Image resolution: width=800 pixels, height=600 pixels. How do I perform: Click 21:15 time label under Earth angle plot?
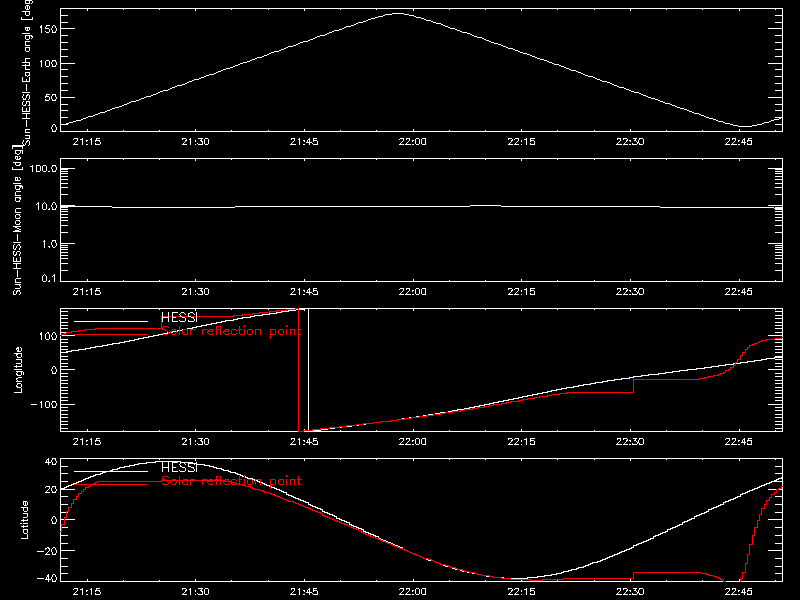tap(87, 141)
